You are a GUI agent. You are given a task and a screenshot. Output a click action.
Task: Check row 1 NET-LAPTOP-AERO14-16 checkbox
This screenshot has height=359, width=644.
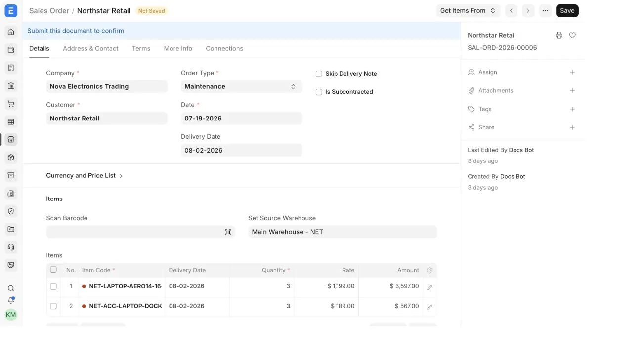tap(53, 286)
